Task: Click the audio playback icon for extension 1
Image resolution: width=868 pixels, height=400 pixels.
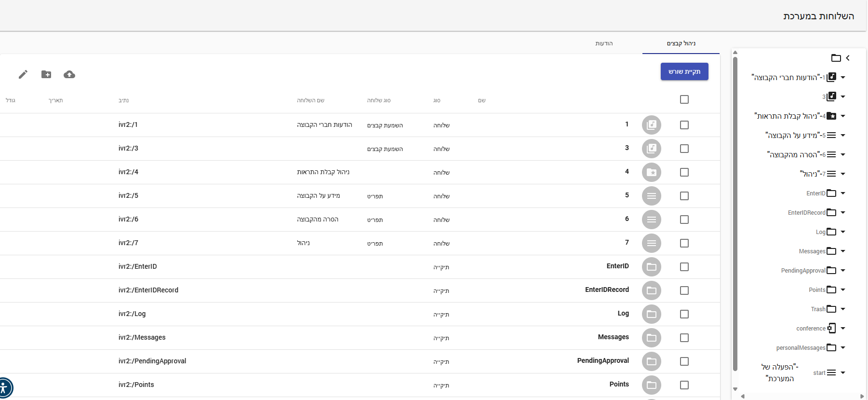Action: [x=651, y=125]
